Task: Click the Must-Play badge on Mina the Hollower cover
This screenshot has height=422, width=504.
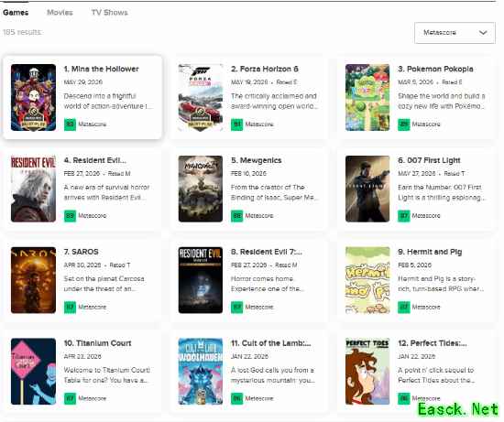Action: point(33,118)
